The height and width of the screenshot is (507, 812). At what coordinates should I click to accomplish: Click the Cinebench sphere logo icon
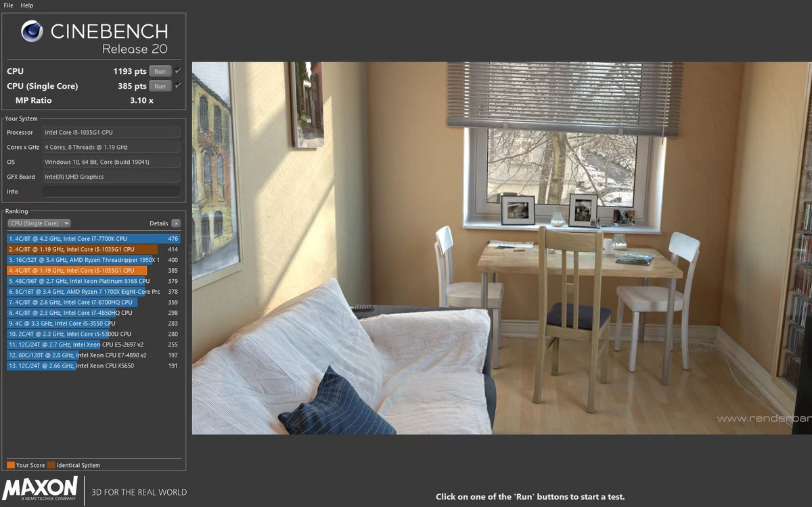coord(32,31)
